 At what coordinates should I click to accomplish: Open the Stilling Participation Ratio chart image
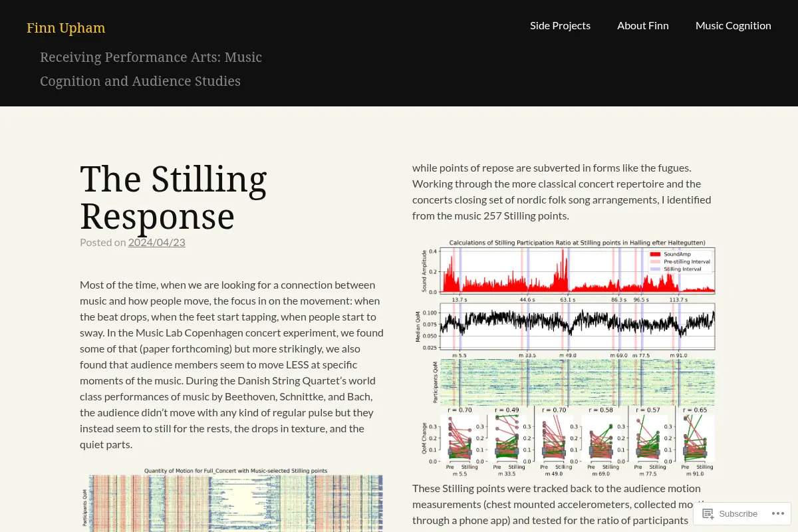tap(564, 357)
